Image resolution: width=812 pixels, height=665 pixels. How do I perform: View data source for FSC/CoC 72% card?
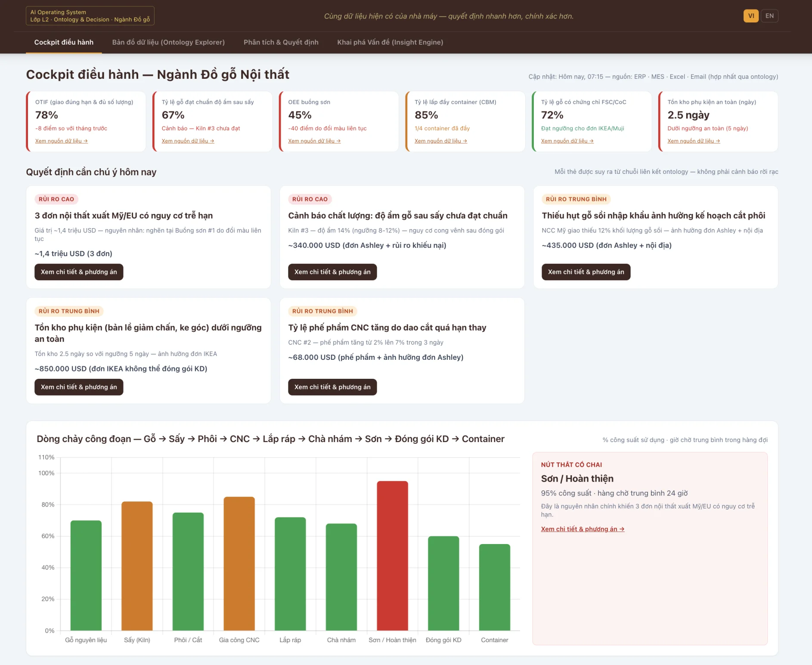tap(567, 141)
